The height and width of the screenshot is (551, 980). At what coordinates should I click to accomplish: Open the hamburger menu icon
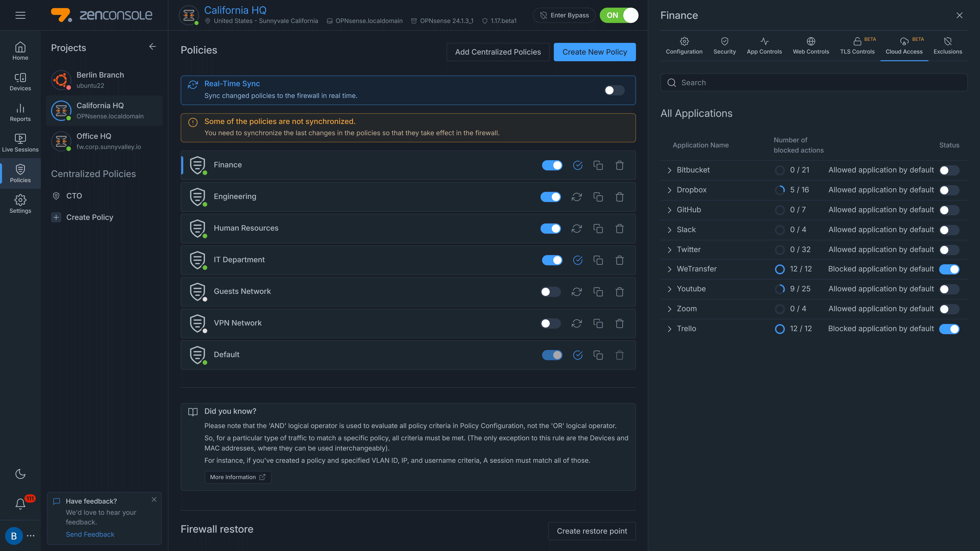tap(20, 15)
